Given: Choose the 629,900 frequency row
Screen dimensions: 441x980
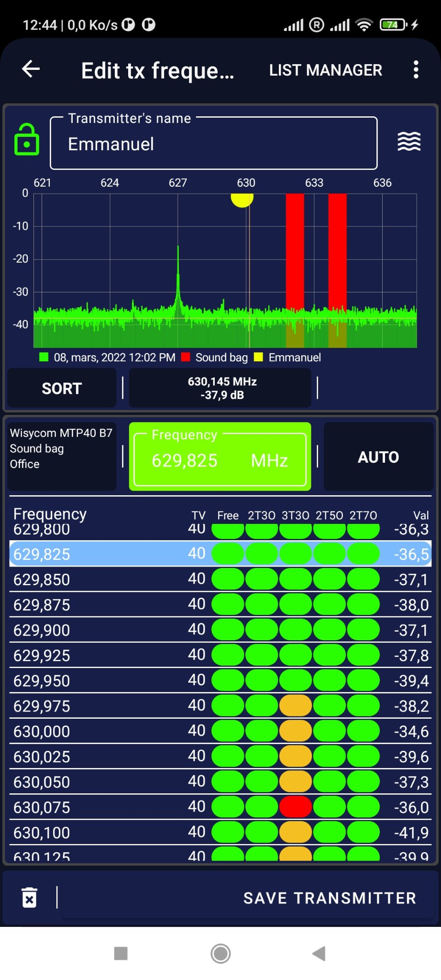Looking at the screenshot, I should tap(220, 630).
